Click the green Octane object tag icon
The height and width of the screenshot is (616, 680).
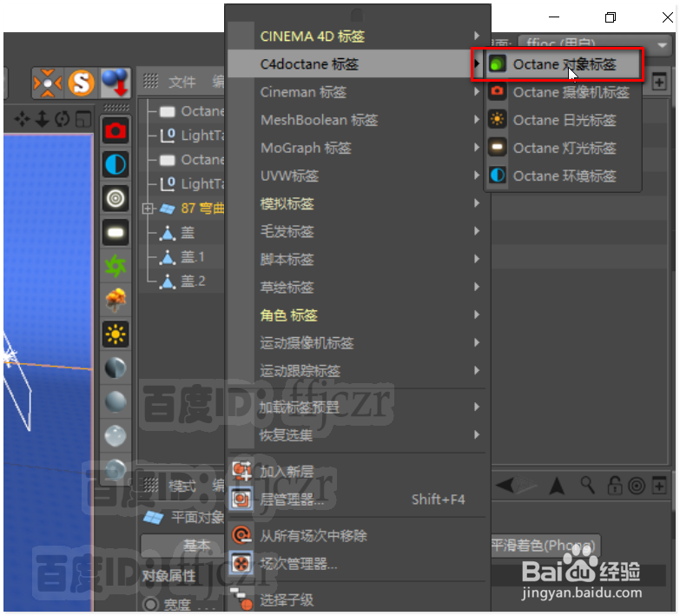pos(497,64)
